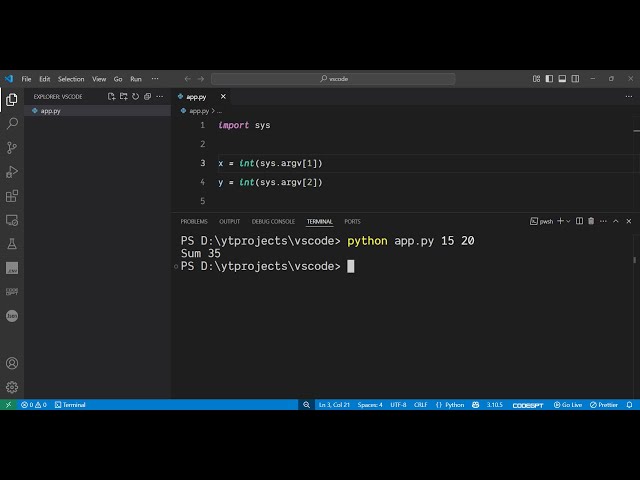Open the Run menu
Screen dimensions: 640x480
click(136, 79)
